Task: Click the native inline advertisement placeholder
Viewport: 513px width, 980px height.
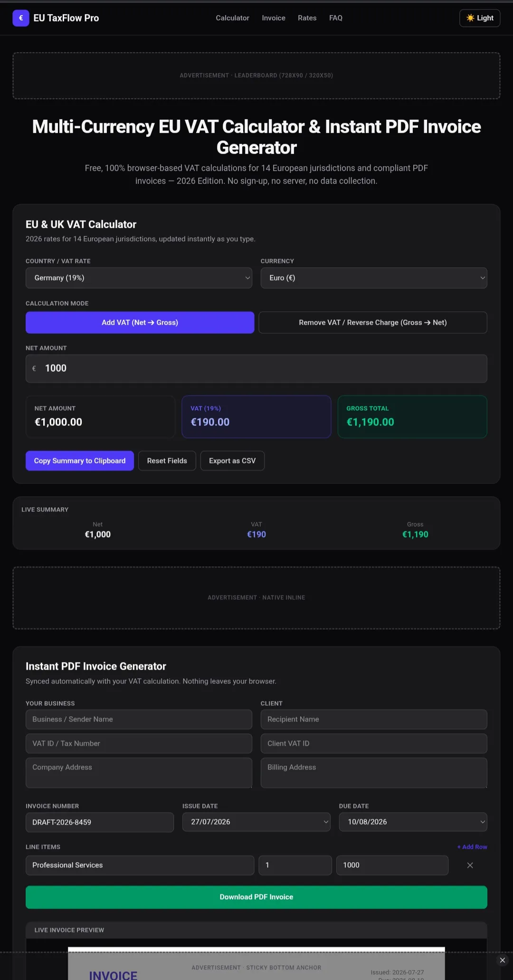Action: pyautogui.click(x=256, y=597)
